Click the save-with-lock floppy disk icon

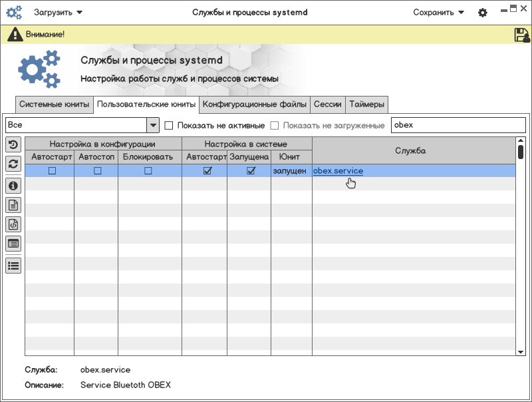pos(521,35)
